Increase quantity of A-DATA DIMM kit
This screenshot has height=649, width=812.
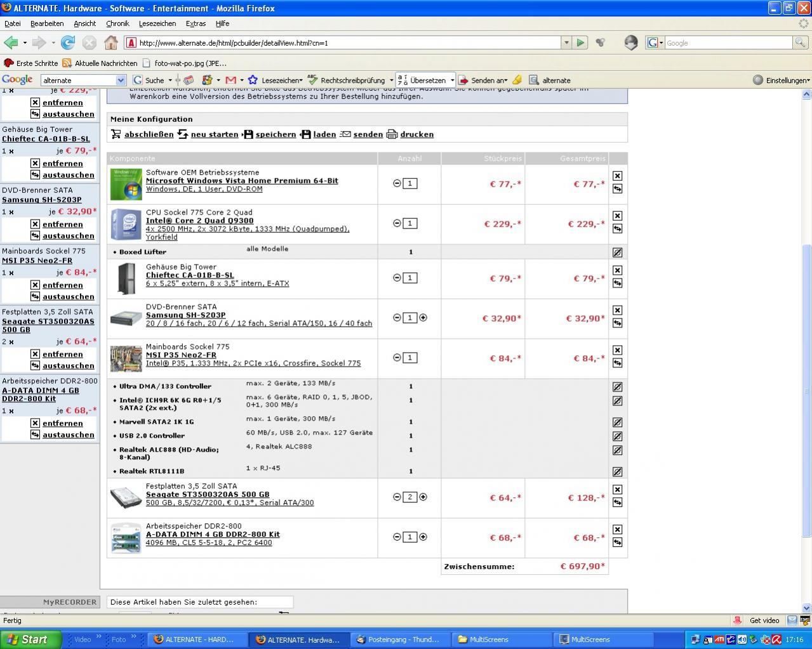[x=423, y=537]
